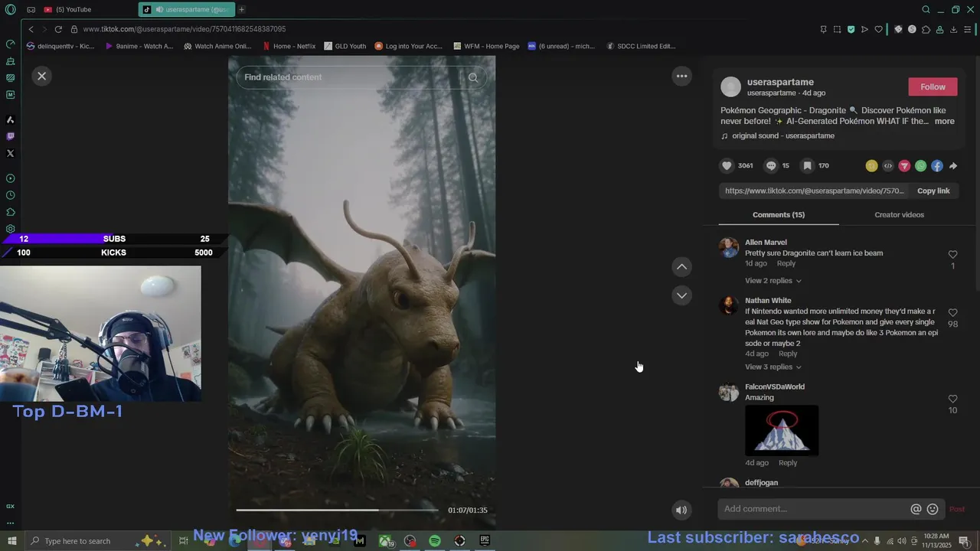This screenshot has height=551, width=980.
Task: Switch to the Creator videos tab
Action: point(899,215)
